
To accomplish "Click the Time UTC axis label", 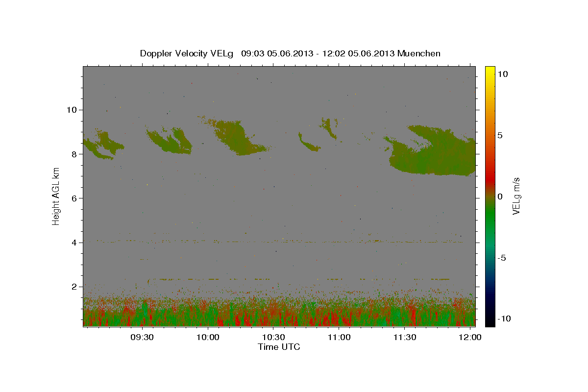I will click(x=279, y=347).
